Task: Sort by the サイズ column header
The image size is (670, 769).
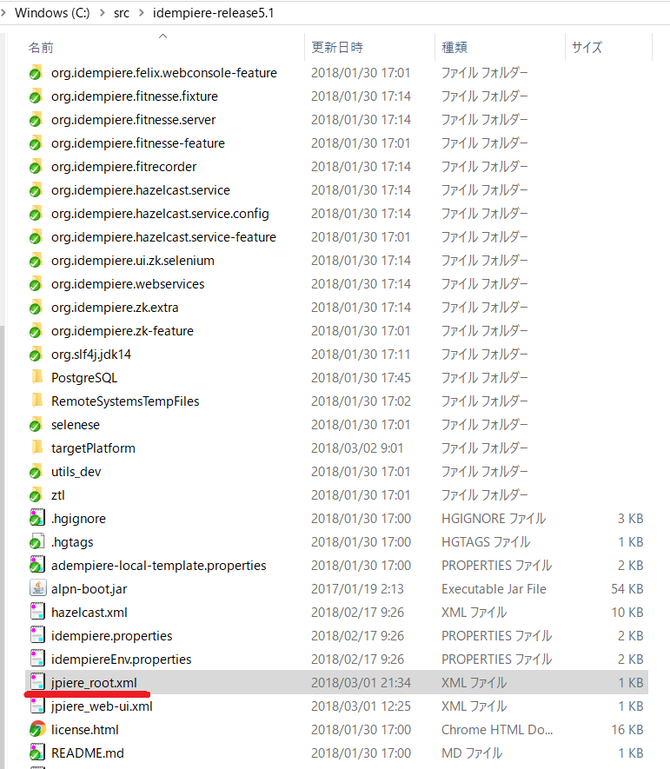Action: tap(587, 48)
